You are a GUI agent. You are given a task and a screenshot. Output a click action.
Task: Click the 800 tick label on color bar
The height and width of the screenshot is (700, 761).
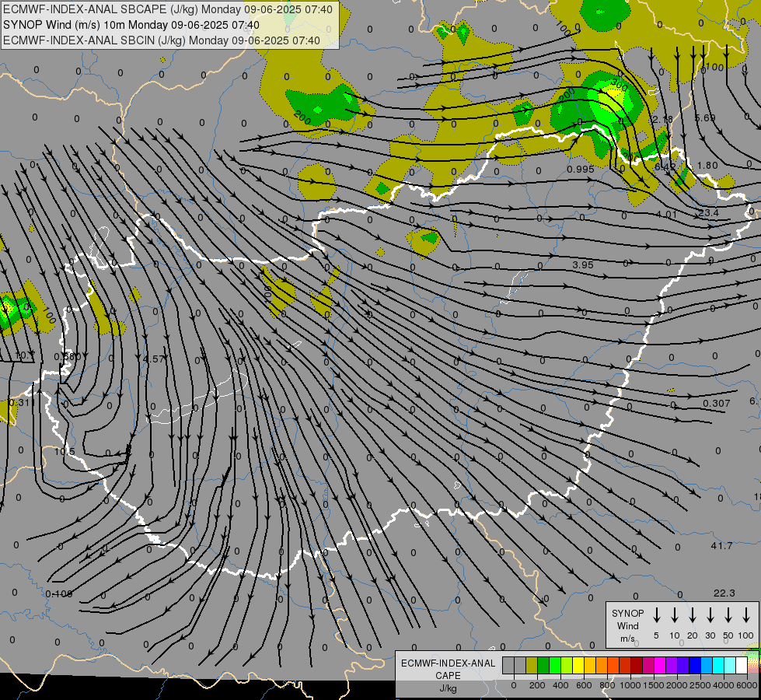tap(607, 685)
